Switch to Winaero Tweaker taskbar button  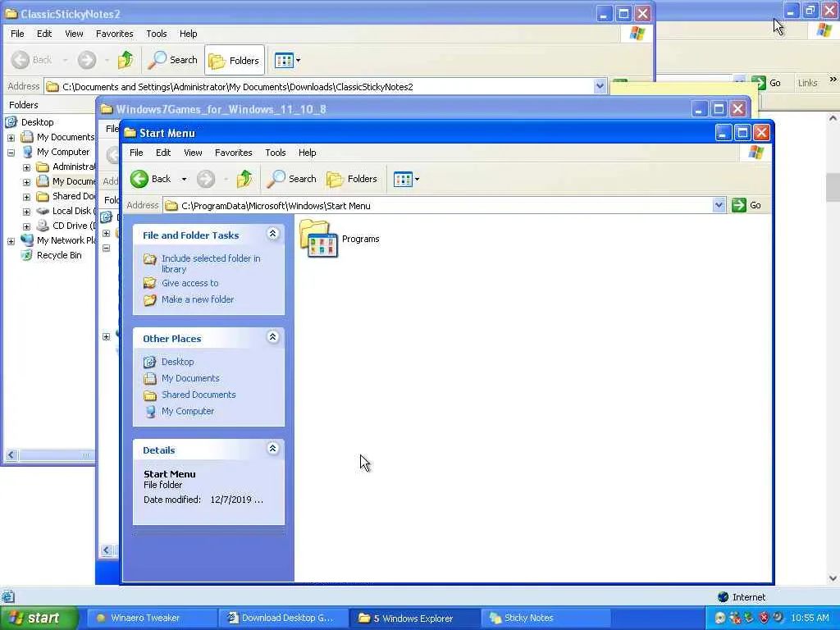pos(151,619)
